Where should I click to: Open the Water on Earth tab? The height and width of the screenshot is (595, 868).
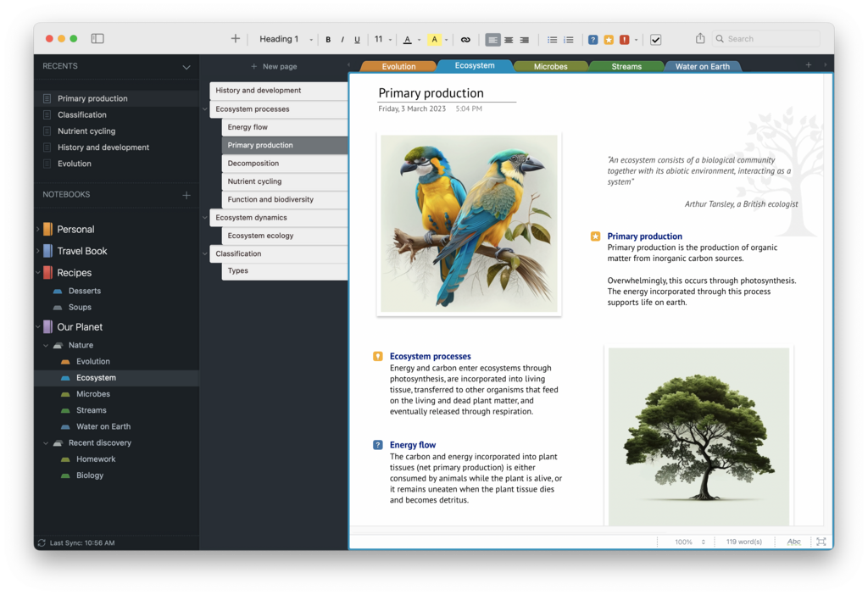click(703, 66)
